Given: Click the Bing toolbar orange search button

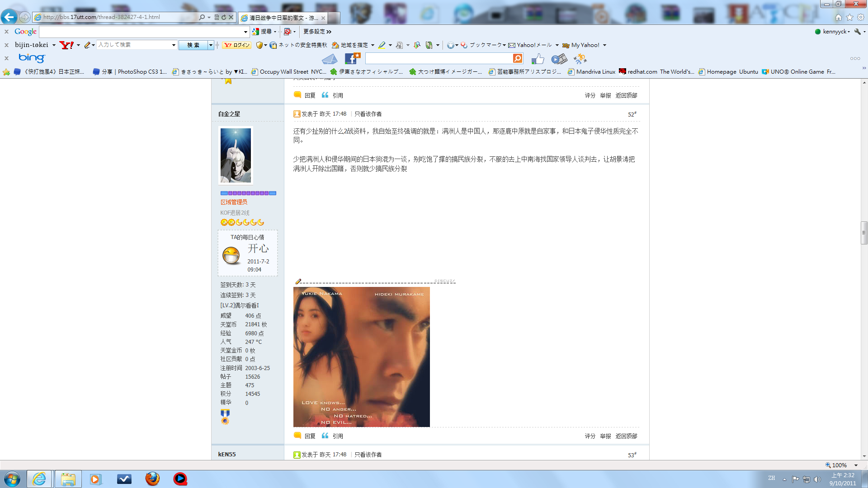Looking at the screenshot, I should point(518,58).
